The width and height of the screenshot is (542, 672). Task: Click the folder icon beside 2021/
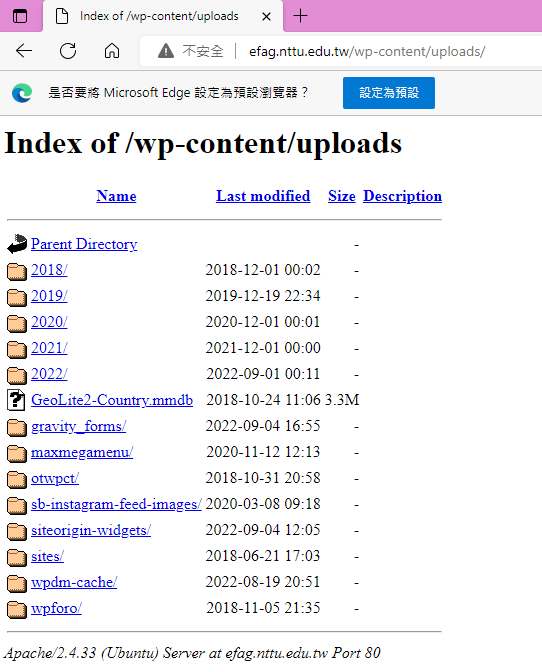click(x=17, y=349)
